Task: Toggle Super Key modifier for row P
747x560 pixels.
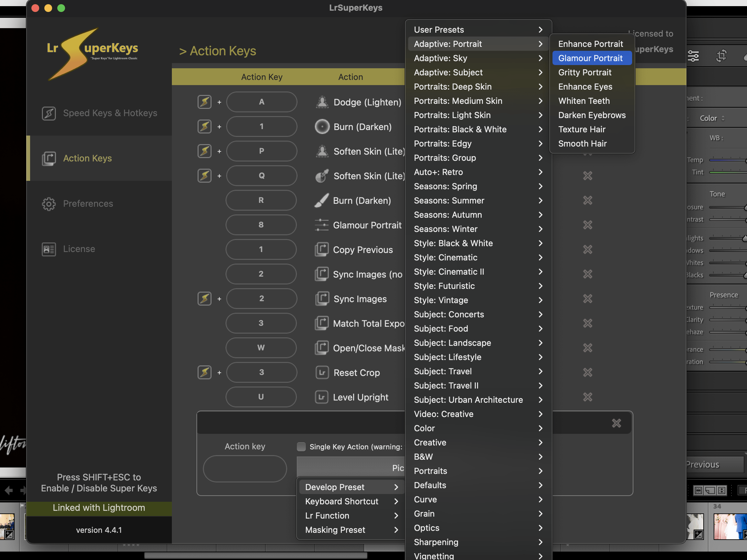Action: tap(204, 151)
